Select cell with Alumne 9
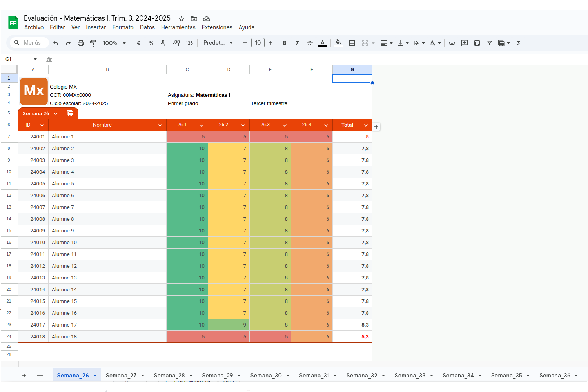This screenshot has width=588, height=392. pos(107,231)
